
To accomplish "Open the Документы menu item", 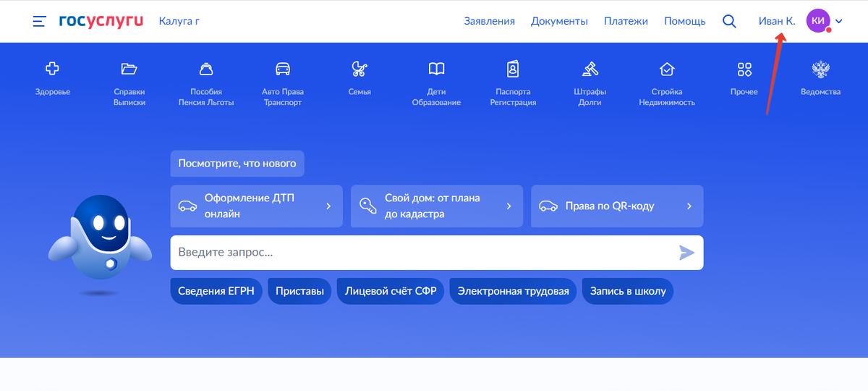I will pyautogui.click(x=559, y=21).
